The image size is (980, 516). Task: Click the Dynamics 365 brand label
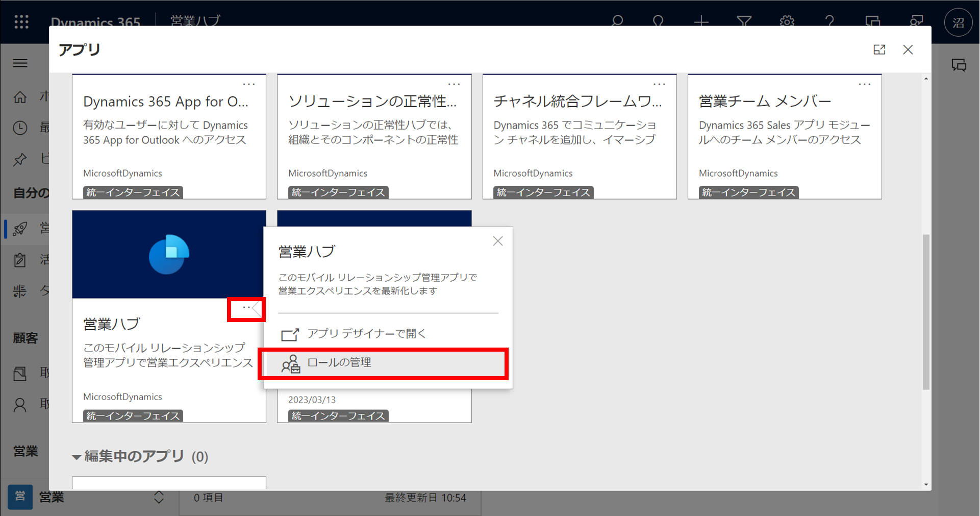click(95, 22)
